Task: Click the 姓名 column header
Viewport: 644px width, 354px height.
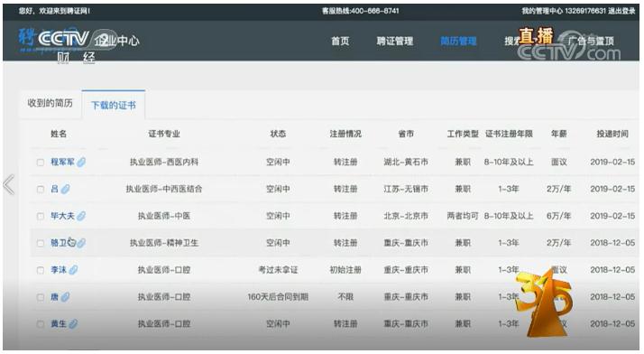Action: [x=59, y=134]
